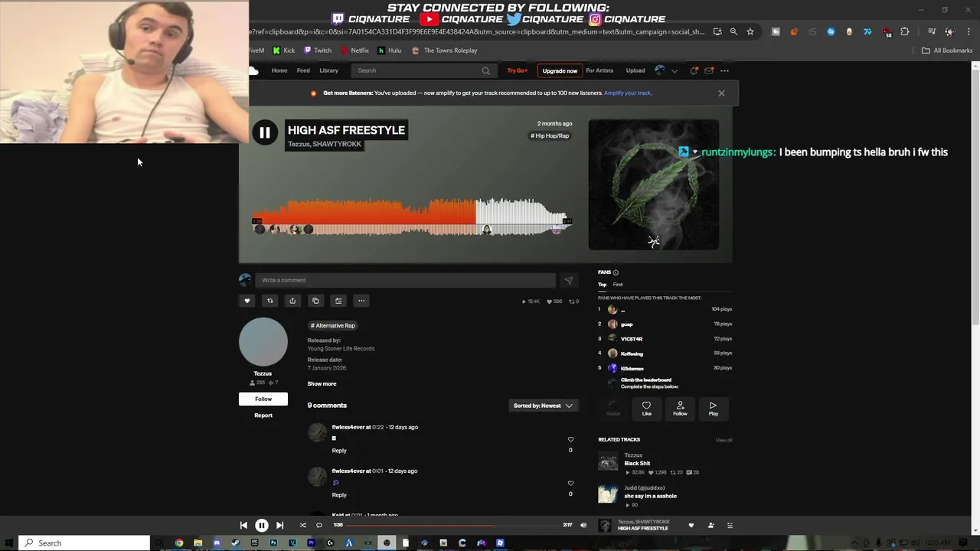Open the All Bookmarks folder
The image size is (980, 551).
pyautogui.click(x=947, y=51)
